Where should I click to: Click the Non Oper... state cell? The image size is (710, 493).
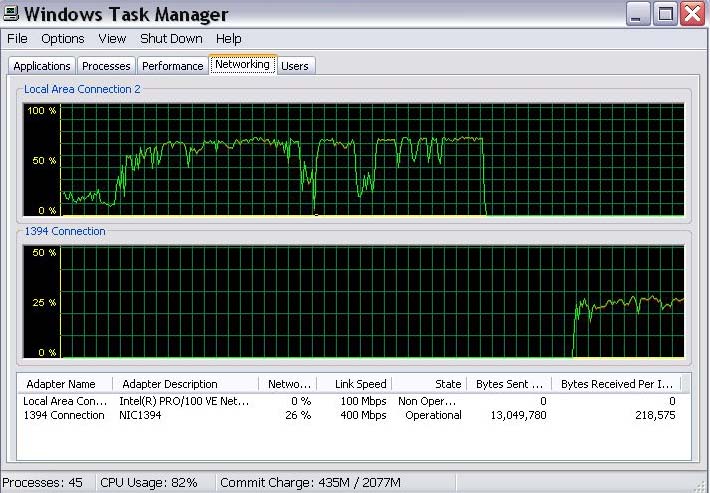[x=427, y=401]
